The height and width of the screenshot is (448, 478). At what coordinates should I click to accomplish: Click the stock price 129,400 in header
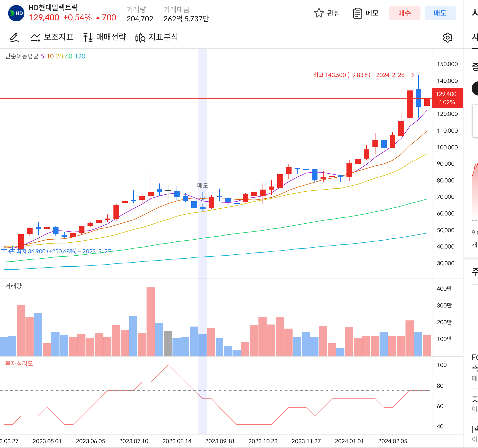[44, 18]
